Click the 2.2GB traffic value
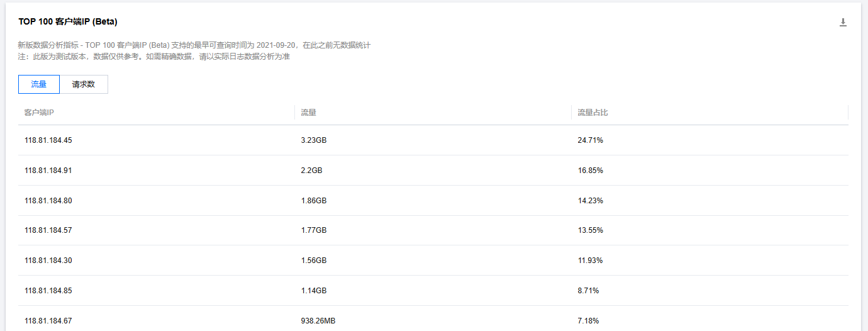The image size is (868, 331). 311,171
